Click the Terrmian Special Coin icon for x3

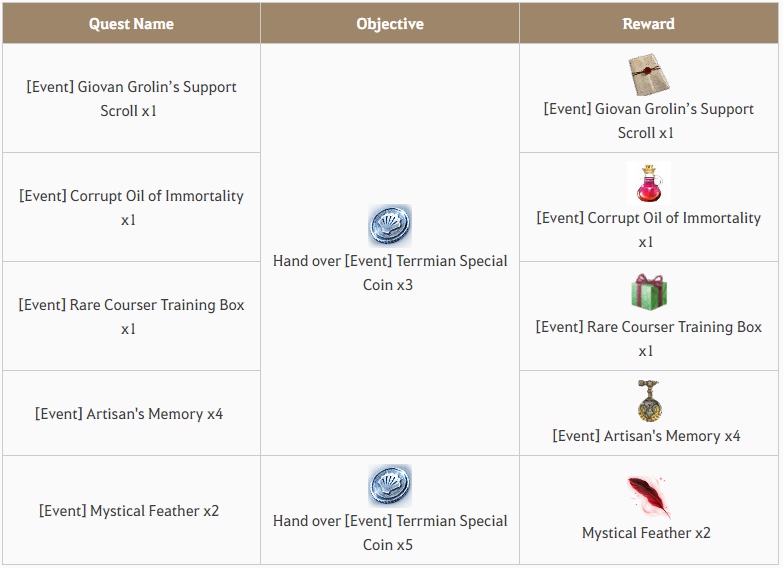[x=390, y=226]
